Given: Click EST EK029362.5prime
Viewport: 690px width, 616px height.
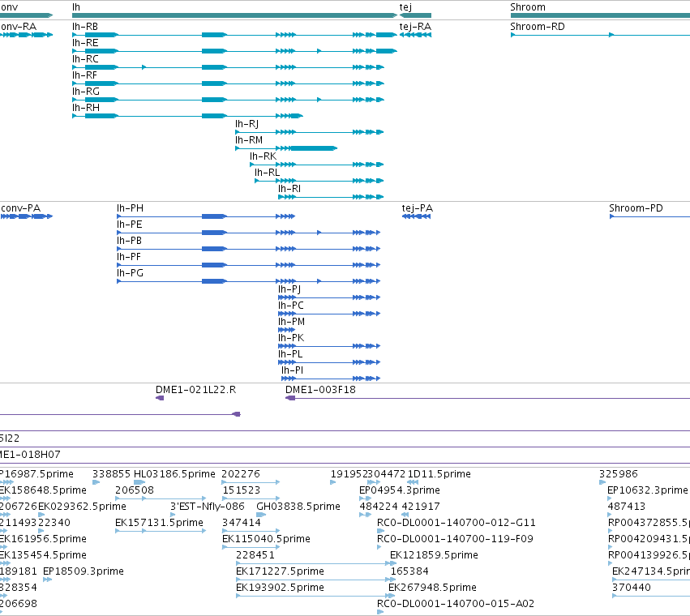Looking at the screenshot, I should 82,507.
